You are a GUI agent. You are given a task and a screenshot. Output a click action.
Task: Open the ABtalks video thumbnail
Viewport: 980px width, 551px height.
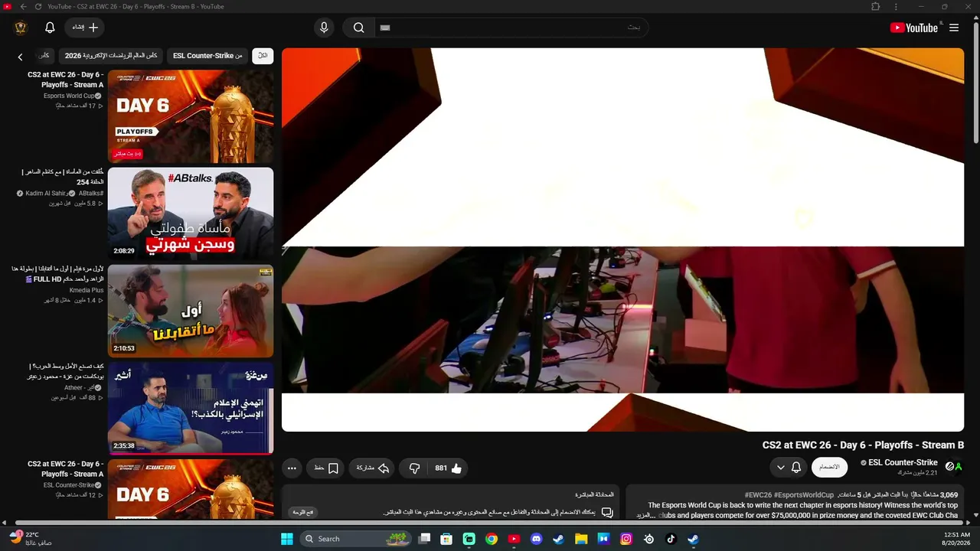(x=191, y=214)
